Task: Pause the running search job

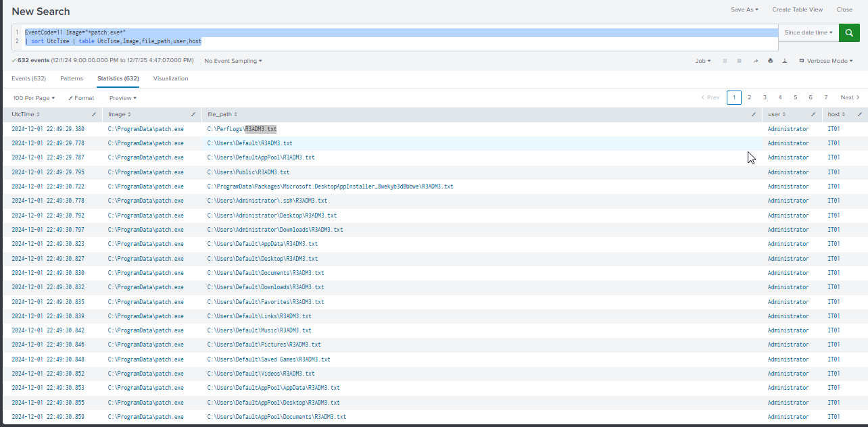Action: [725, 60]
